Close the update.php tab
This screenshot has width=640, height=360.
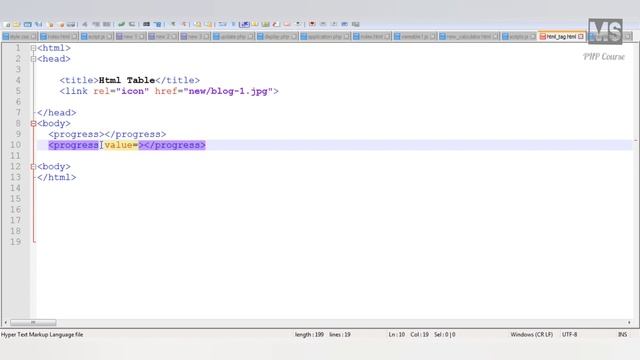[x=250, y=37]
